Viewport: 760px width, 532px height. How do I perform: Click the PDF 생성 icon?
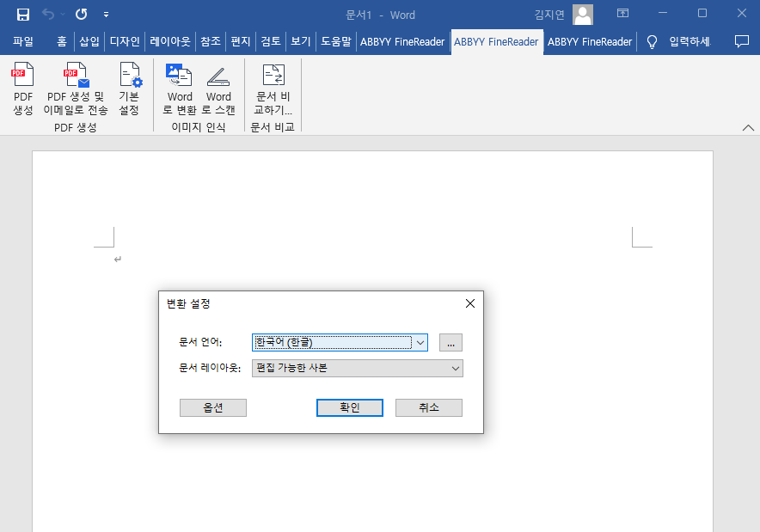click(23, 89)
